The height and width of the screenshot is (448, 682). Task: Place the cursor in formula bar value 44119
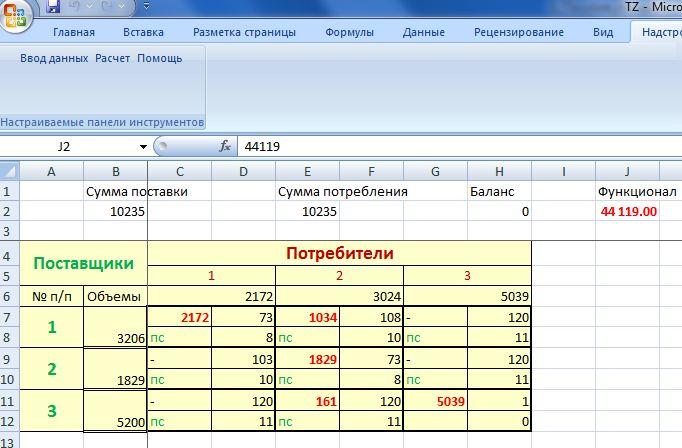coord(262,147)
